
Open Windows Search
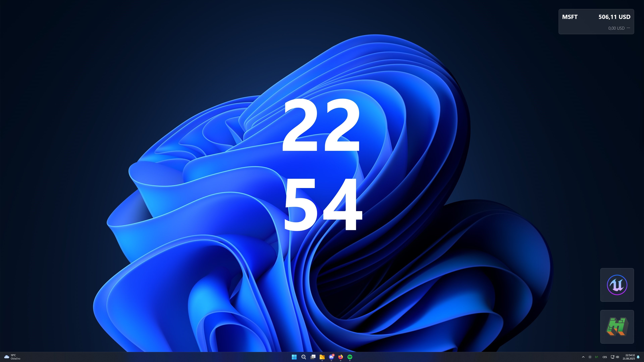304,357
